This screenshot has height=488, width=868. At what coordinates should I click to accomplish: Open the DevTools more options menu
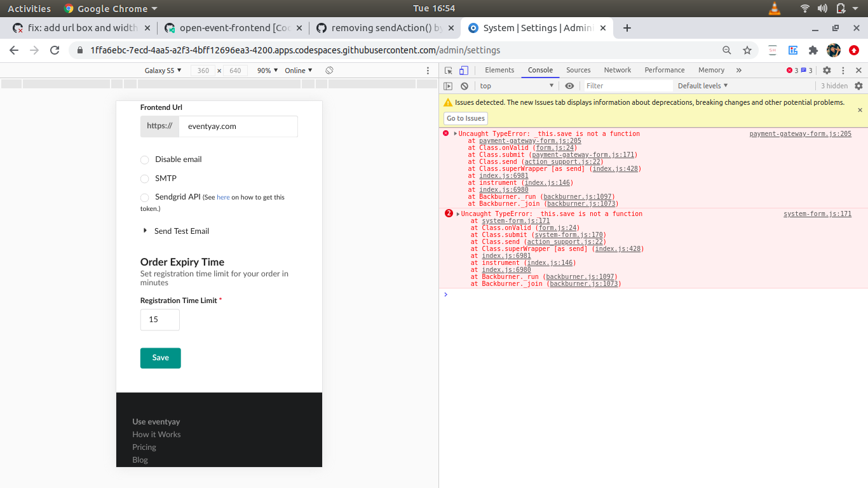843,70
